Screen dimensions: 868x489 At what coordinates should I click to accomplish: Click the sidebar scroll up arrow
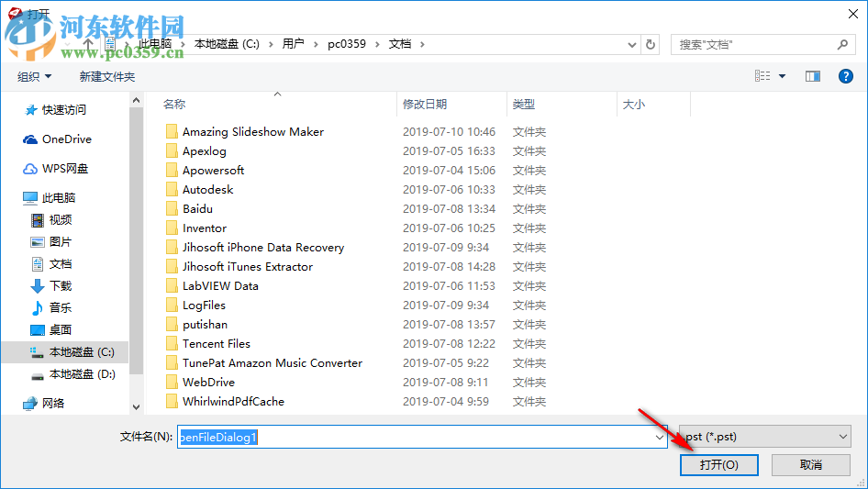[x=136, y=100]
